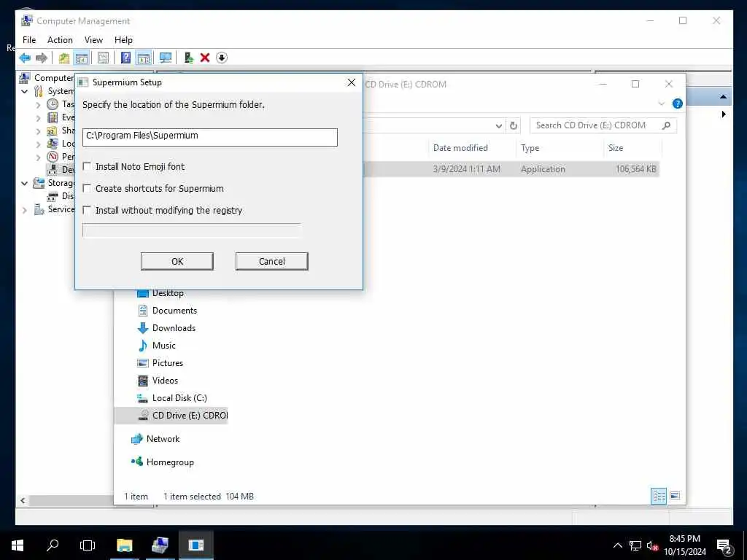Open the Properties toolbar icon
Screen dimensions: 747x560
[103, 58]
